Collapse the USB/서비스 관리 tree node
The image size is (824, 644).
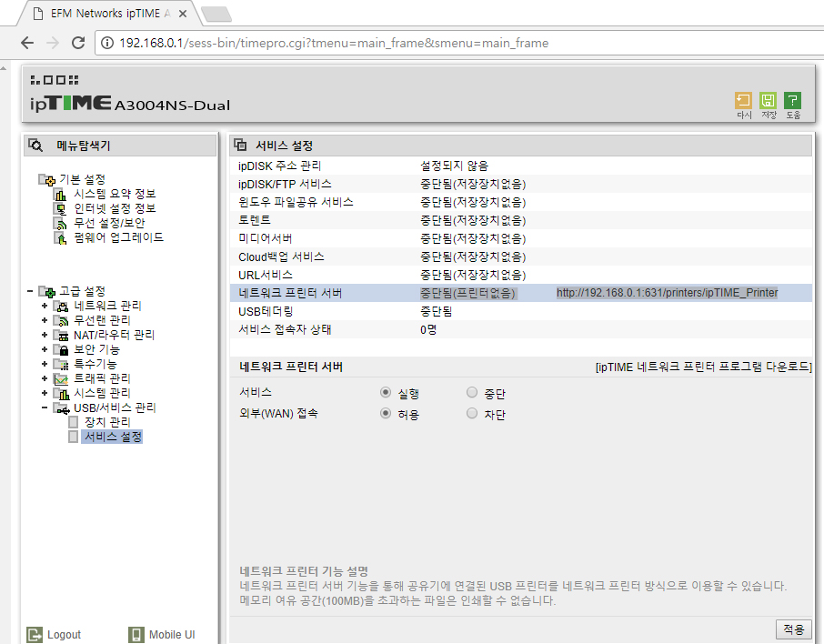pyautogui.click(x=45, y=408)
